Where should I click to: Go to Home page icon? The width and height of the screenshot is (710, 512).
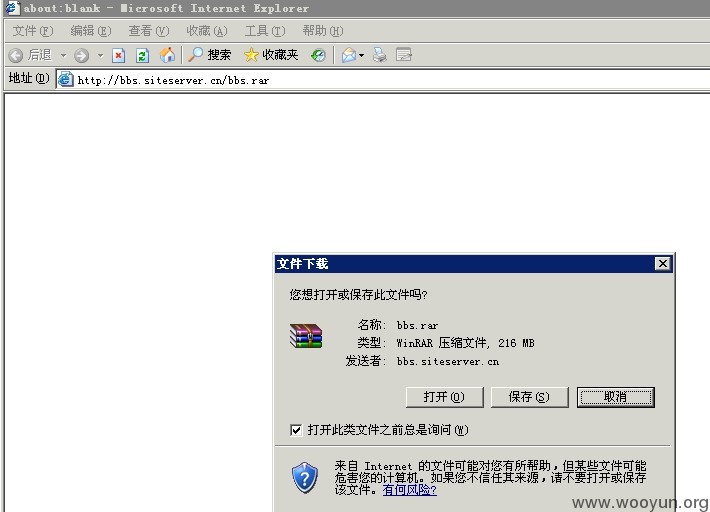(167, 55)
